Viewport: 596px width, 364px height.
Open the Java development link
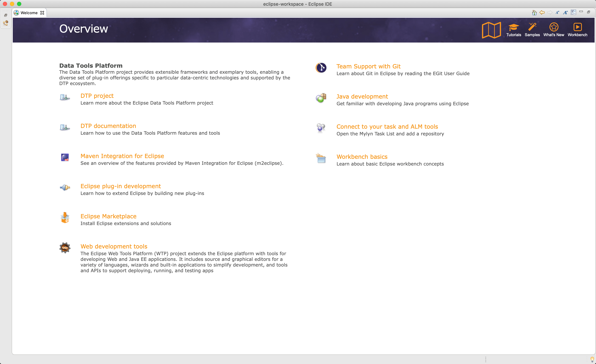tap(362, 96)
